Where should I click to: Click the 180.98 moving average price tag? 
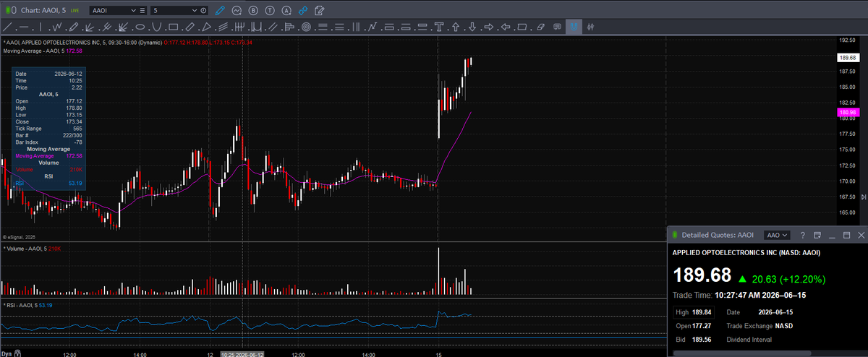[847, 113]
